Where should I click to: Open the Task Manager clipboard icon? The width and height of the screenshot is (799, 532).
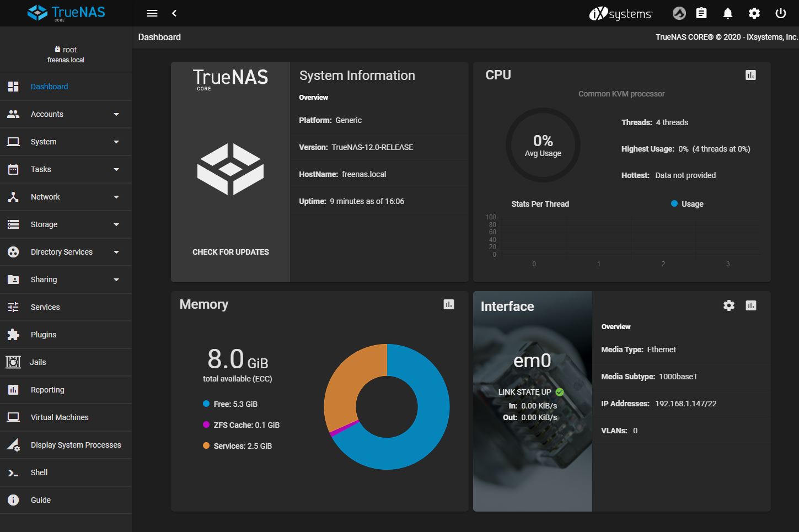[701, 13]
